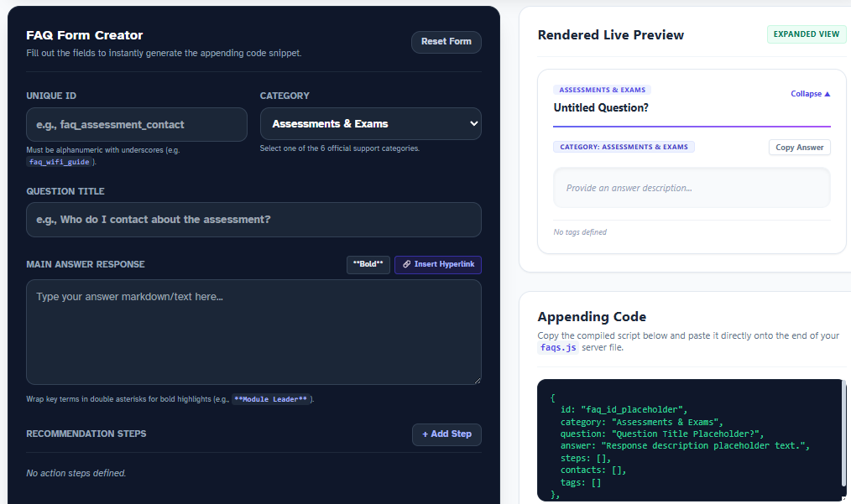Click the Assessments & Exams preview tag
This screenshot has height=504, width=851.
[602, 90]
